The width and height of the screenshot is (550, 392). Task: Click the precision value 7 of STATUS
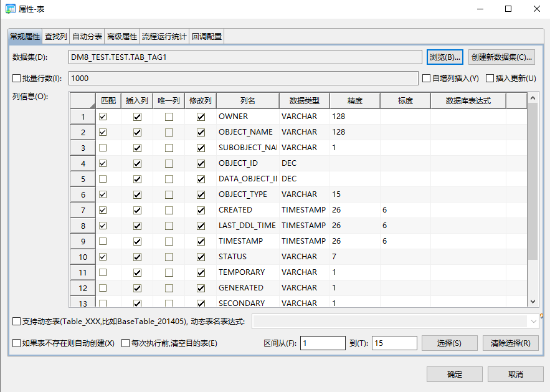[355, 257]
